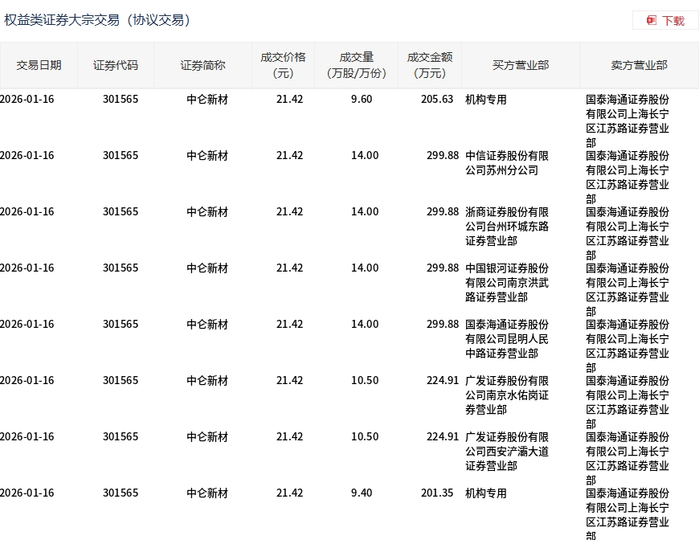This screenshot has height=540, width=700.
Task: Click 中仑新材 in the first row
Action: pos(207,100)
